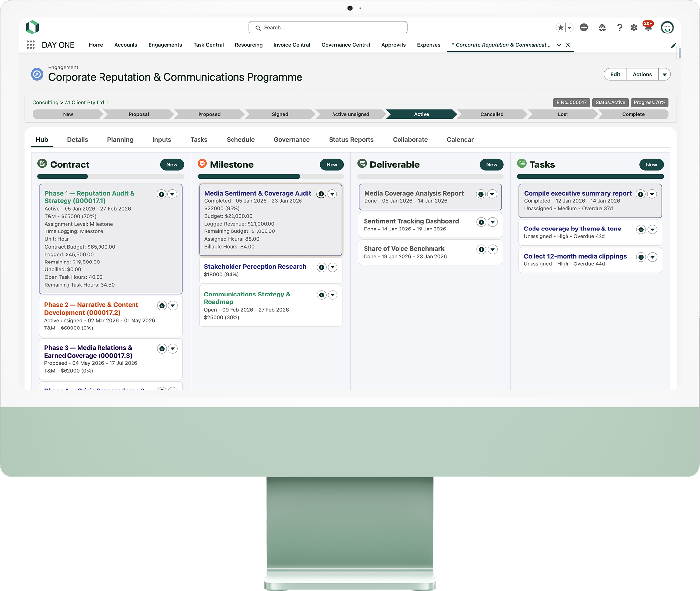Open the user avatar profile icon
700x591 pixels.
667,28
